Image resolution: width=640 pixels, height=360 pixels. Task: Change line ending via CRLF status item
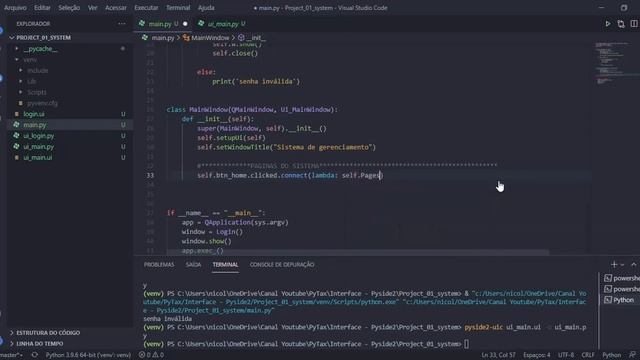[x=588, y=355]
